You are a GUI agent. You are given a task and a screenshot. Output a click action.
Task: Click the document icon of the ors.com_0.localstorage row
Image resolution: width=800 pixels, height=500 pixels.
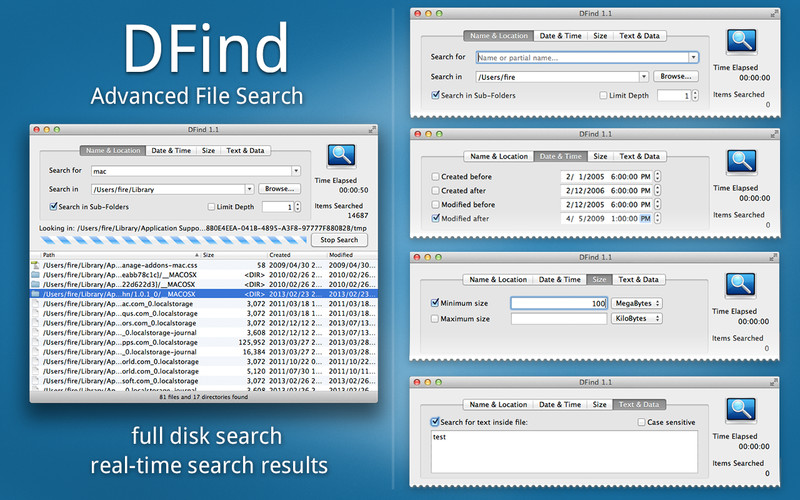coord(35,323)
